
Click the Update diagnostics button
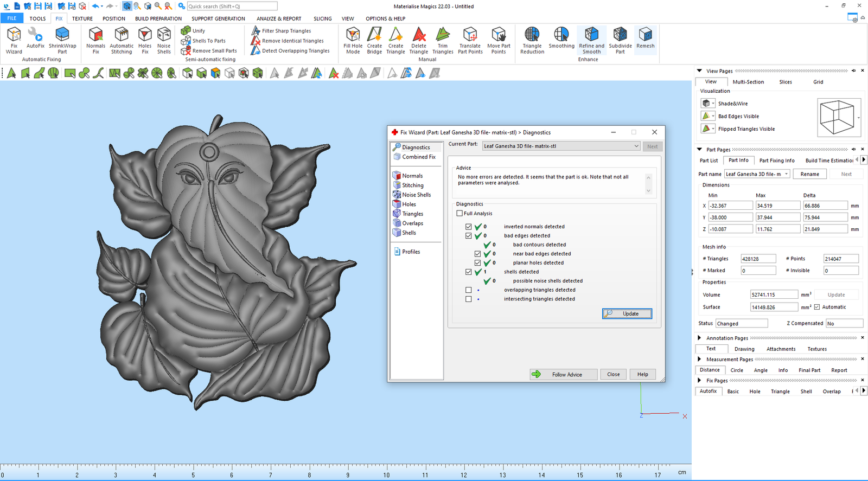tap(627, 313)
